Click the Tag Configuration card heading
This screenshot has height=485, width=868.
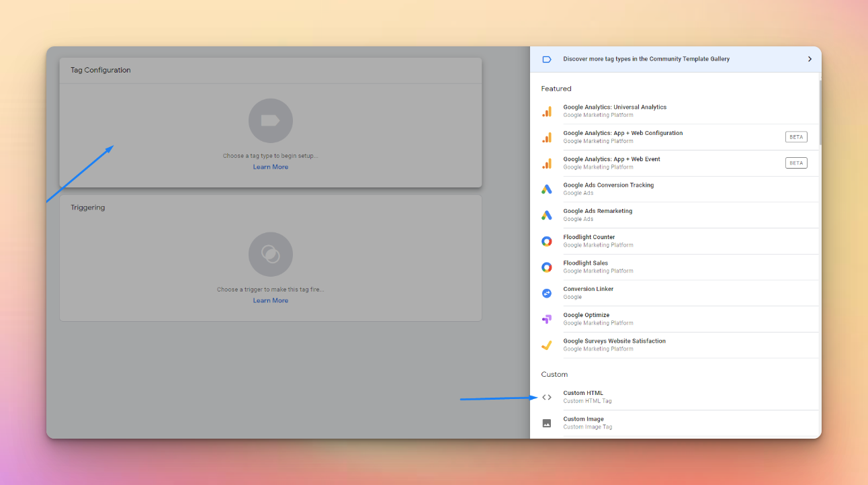coord(101,71)
